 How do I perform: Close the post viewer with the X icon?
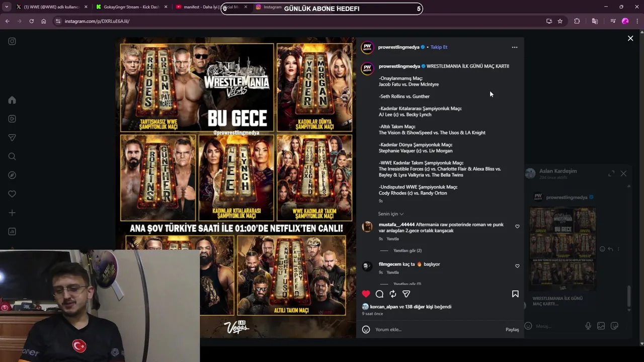(x=630, y=38)
